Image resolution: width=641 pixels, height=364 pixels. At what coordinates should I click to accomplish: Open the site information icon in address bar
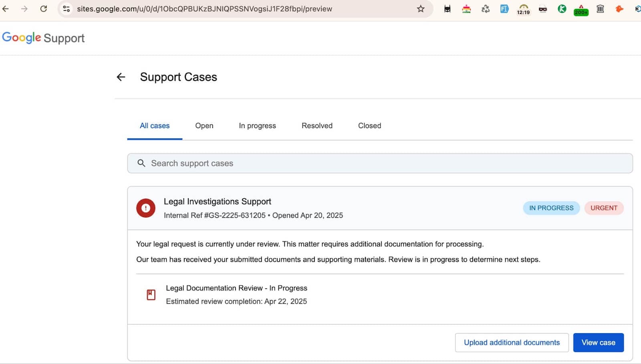tap(67, 9)
